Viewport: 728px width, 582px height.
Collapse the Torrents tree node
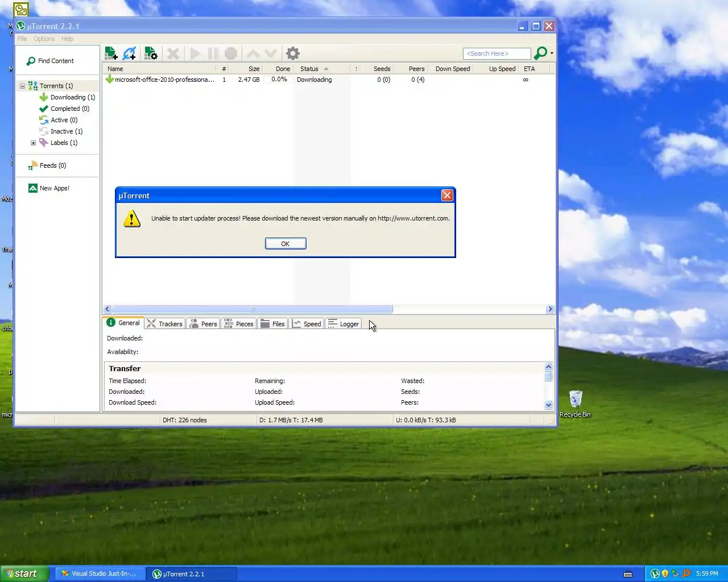click(x=23, y=86)
